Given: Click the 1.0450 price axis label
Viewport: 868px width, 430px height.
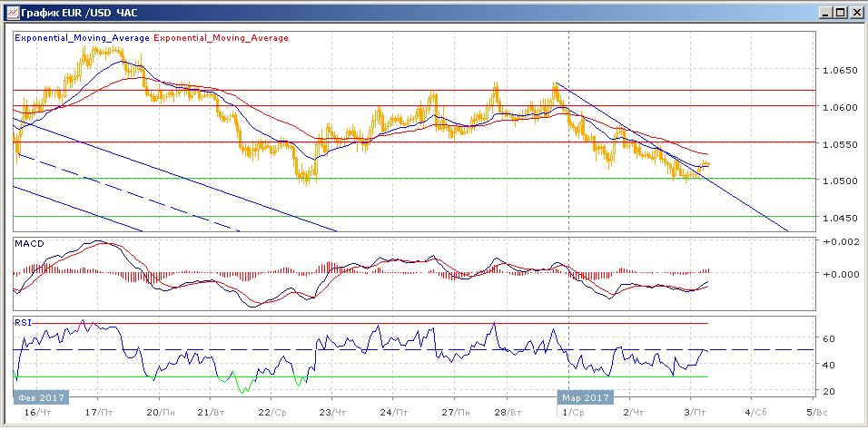Looking at the screenshot, I should (834, 218).
